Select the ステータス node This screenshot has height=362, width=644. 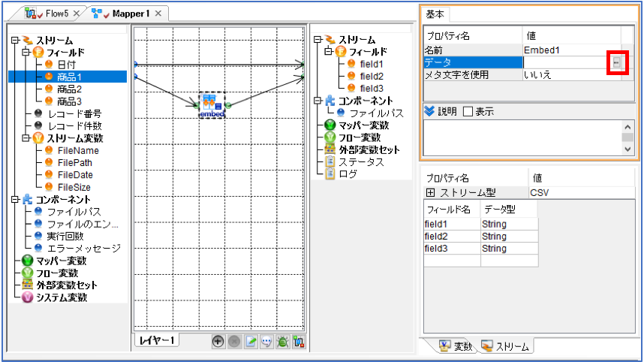(x=361, y=162)
